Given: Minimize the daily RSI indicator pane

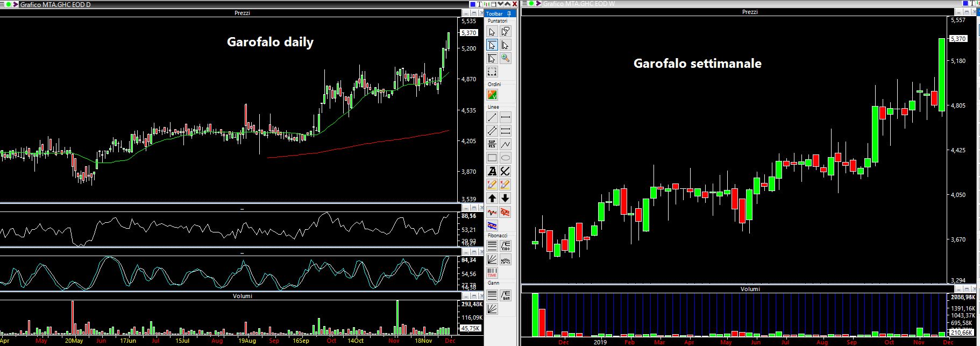Looking at the screenshot, I should (466, 208).
